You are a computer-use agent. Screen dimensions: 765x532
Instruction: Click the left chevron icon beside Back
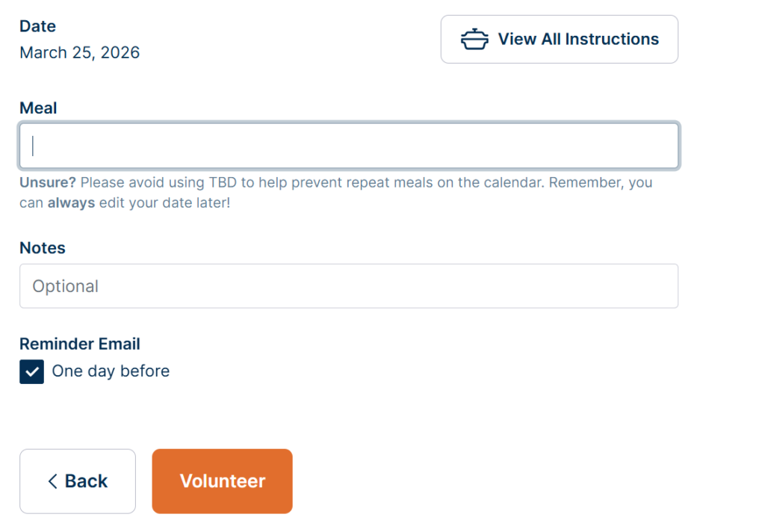click(x=52, y=481)
